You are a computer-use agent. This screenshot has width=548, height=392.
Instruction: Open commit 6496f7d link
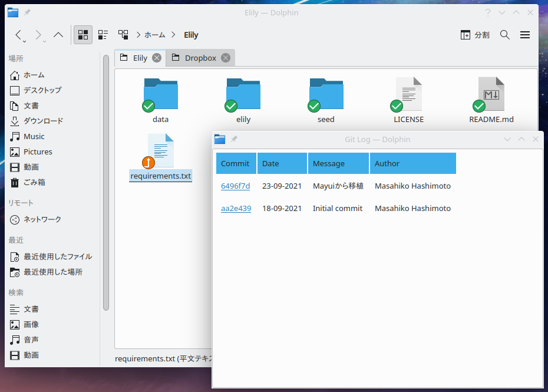tap(235, 186)
